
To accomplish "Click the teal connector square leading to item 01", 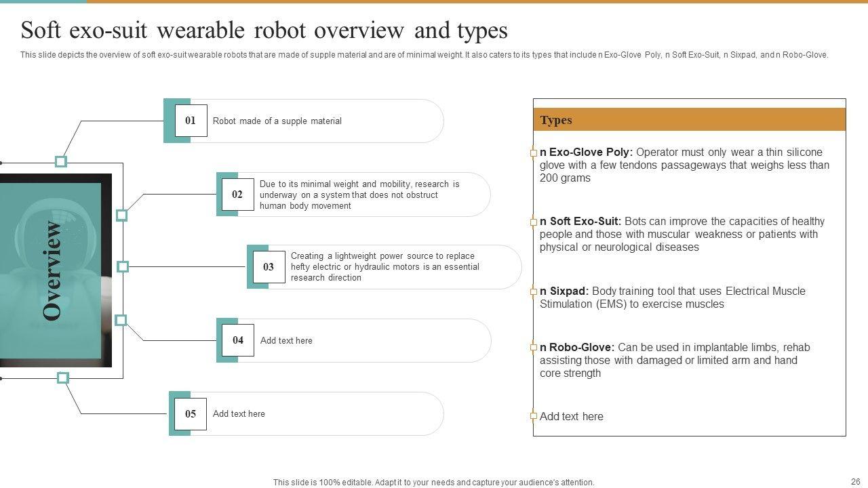I will tap(61, 161).
